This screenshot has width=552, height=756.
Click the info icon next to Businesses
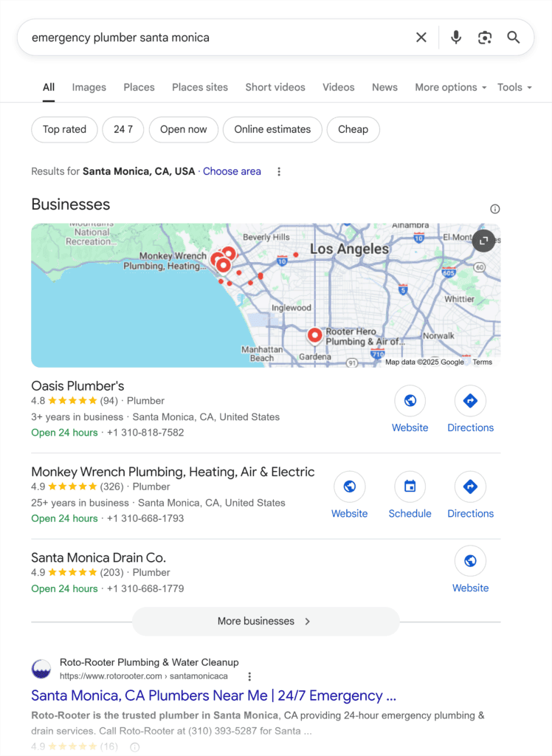[x=494, y=209]
